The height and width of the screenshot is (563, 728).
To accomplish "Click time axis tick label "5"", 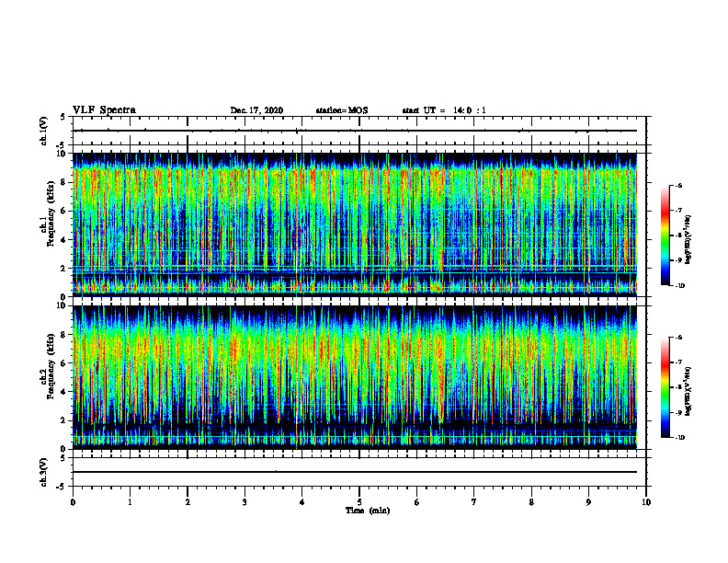I will (359, 502).
